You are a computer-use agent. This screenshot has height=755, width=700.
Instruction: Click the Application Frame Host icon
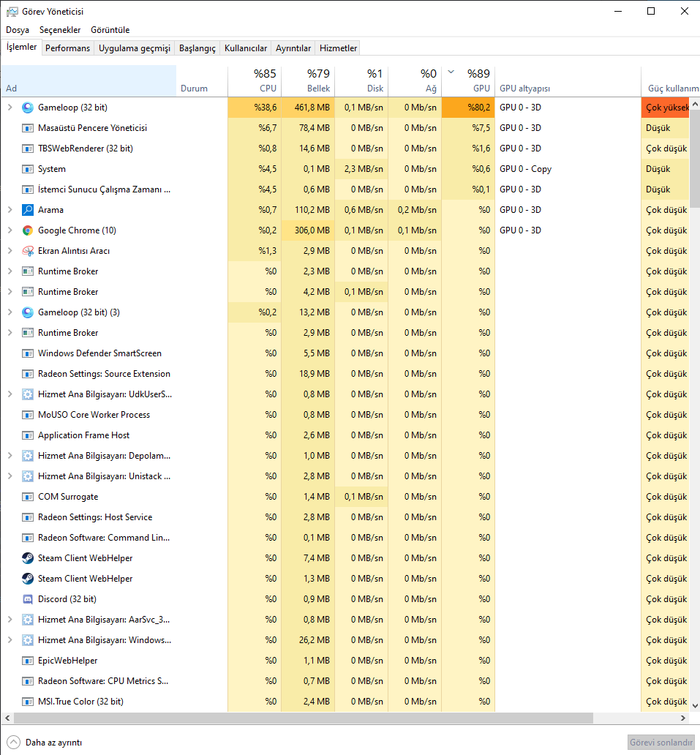pos(28,435)
